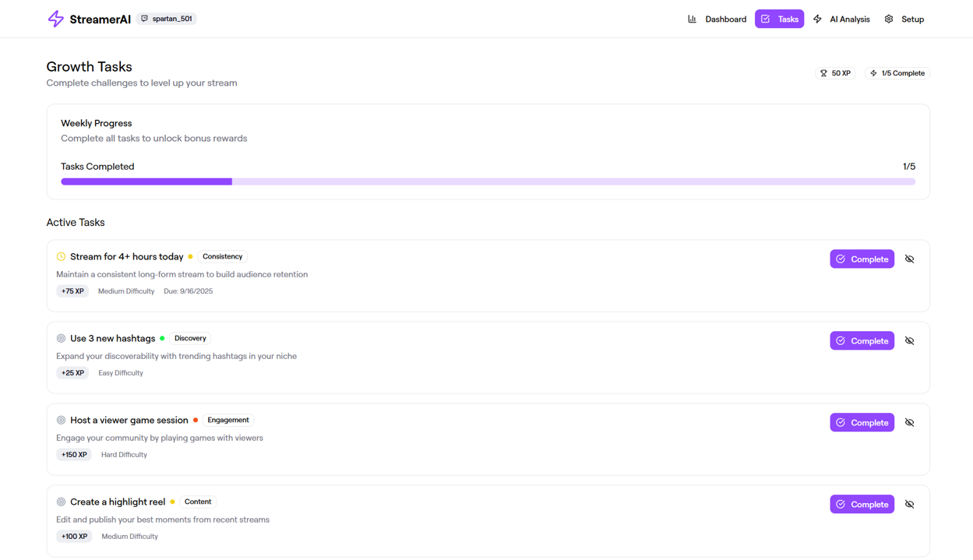Click the target icon beside Create a highlight reel

point(61,502)
